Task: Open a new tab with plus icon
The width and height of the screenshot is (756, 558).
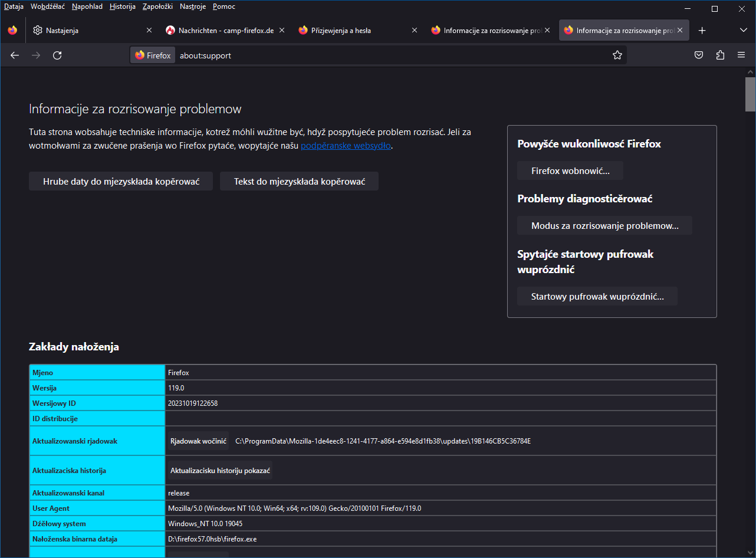Action: click(x=702, y=31)
